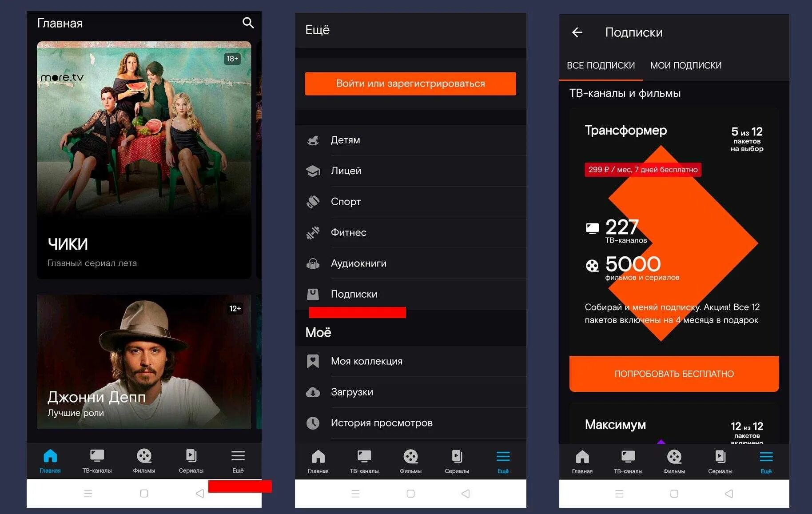Tap Android home square on right phone

point(674,494)
